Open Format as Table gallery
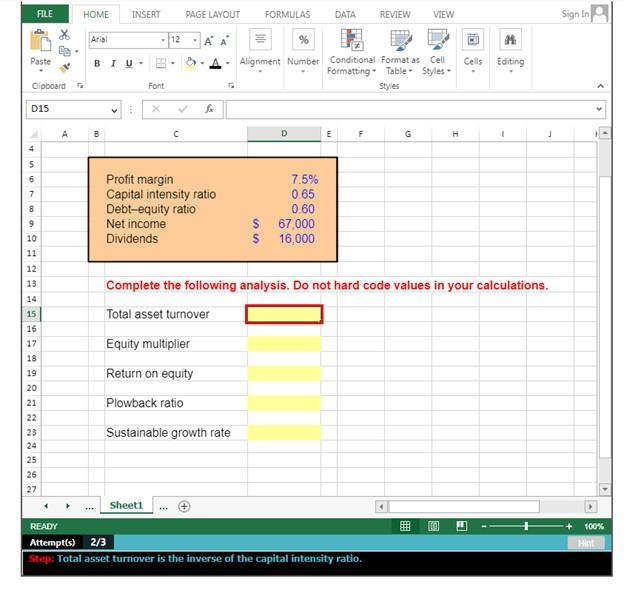The height and width of the screenshot is (593, 624). 400,52
